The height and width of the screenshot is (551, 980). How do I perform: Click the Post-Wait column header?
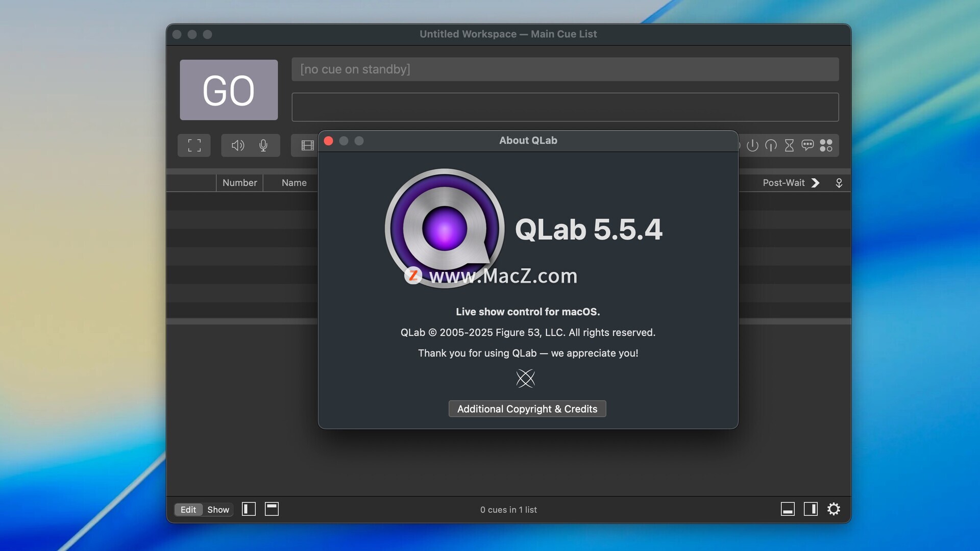pos(783,183)
